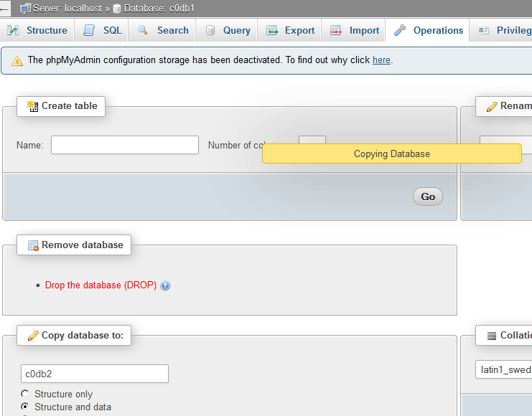This screenshot has height=416, width=532.
Task: Click the Import tab icon
Action: click(336, 30)
